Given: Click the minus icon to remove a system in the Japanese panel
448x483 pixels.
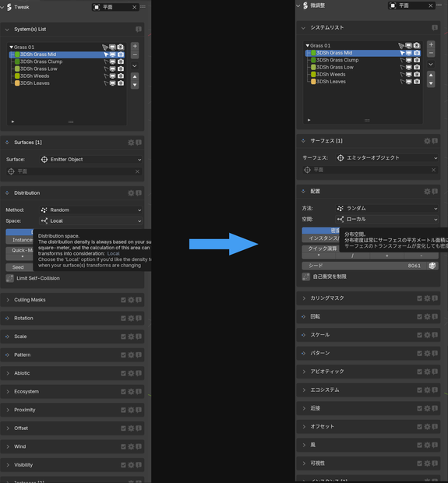Looking at the screenshot, I should coord(431,53).
